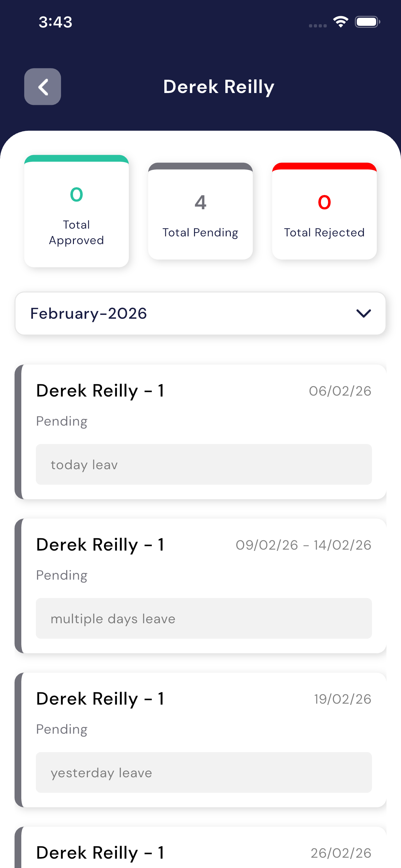
Task: Tap the red rejected count number
Action: [x=324, y=202]
